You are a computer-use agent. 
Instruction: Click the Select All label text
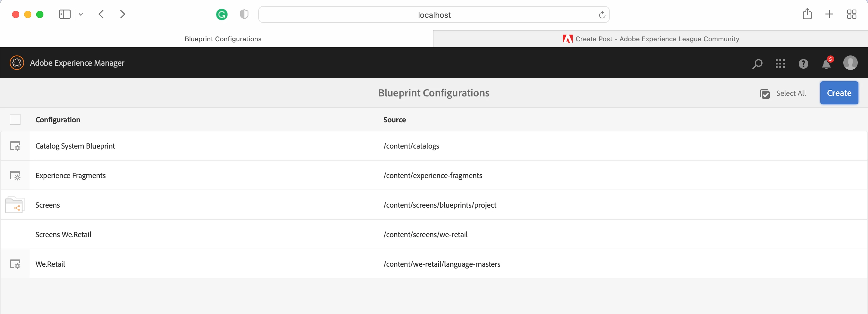coord(791,93)
